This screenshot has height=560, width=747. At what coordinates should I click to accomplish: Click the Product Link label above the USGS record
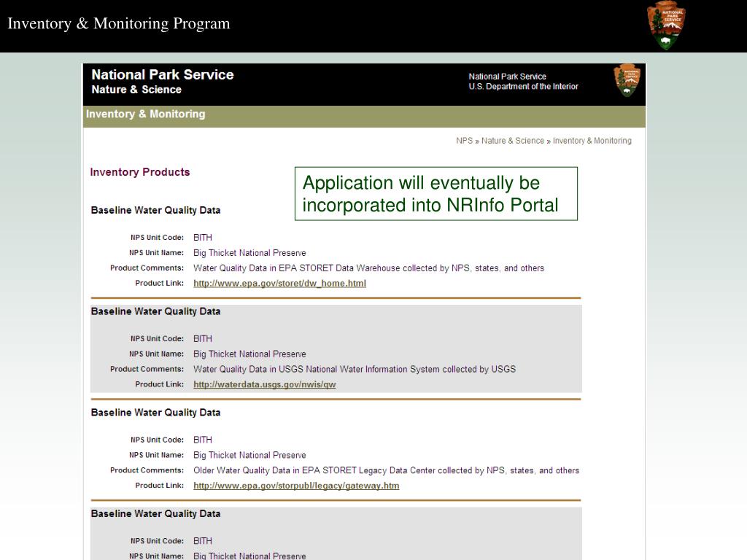tap(160, 283)
